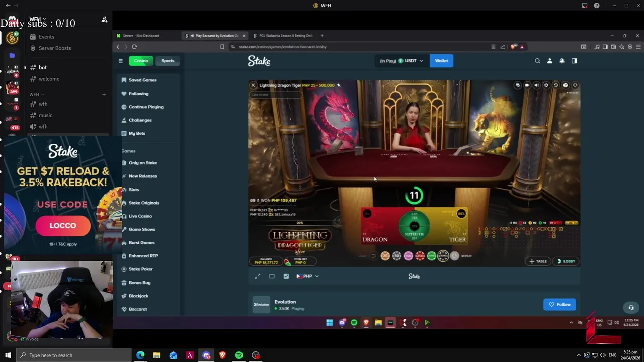Open Only on Stake category
Image resolution: width=644 pixels, height=362 pixels.
pos(143,163)
